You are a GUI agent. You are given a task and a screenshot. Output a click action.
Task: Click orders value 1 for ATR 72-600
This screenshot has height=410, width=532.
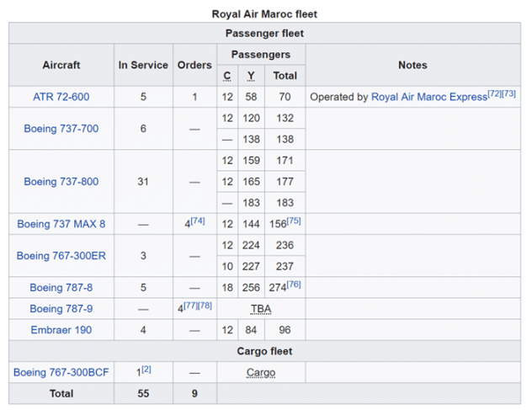pos(194,97)
